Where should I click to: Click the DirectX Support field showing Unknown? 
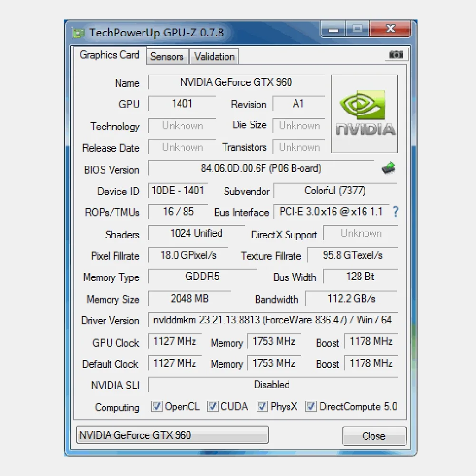coord(360,233)
